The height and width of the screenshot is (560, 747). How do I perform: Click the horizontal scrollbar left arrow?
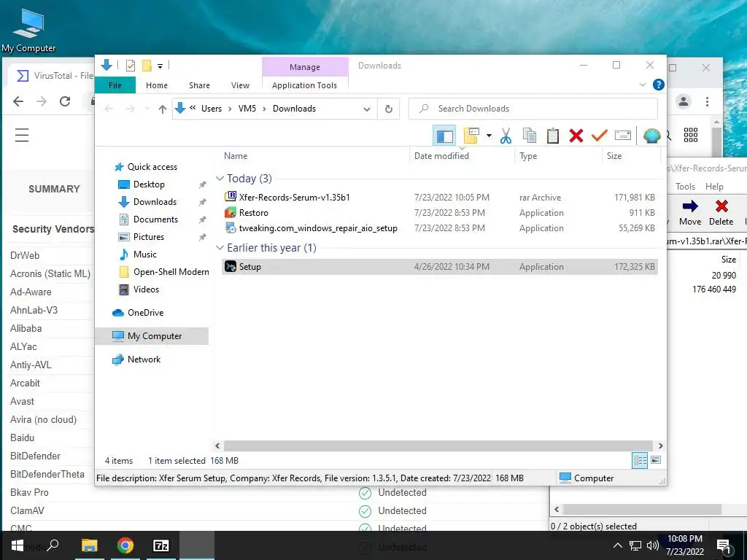coord(217,446)
